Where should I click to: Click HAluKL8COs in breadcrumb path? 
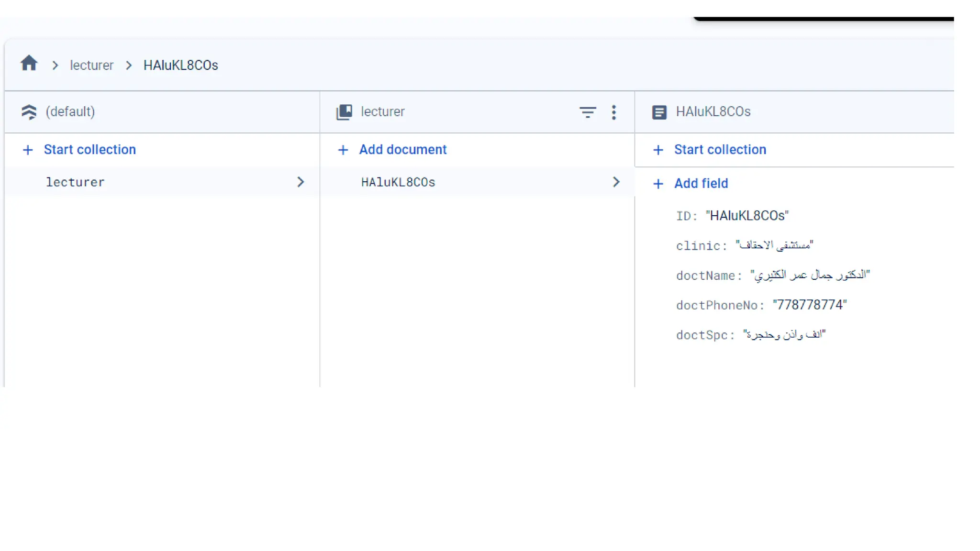point(180,66)
